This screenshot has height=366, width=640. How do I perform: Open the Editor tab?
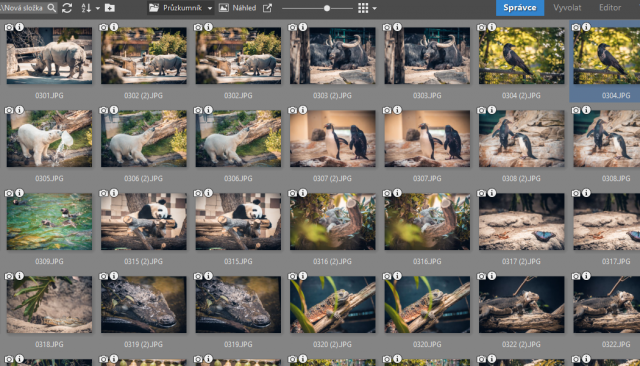pos(610,8)
